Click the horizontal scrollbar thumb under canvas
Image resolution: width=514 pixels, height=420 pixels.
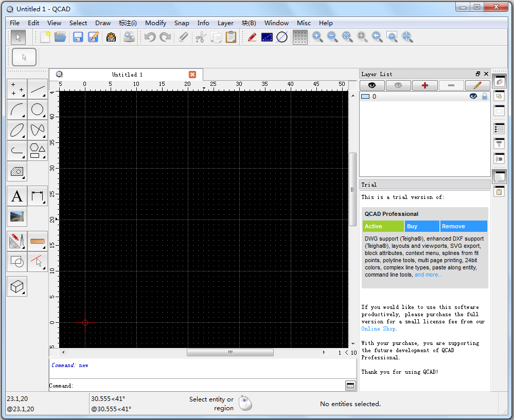coord(230,353)
